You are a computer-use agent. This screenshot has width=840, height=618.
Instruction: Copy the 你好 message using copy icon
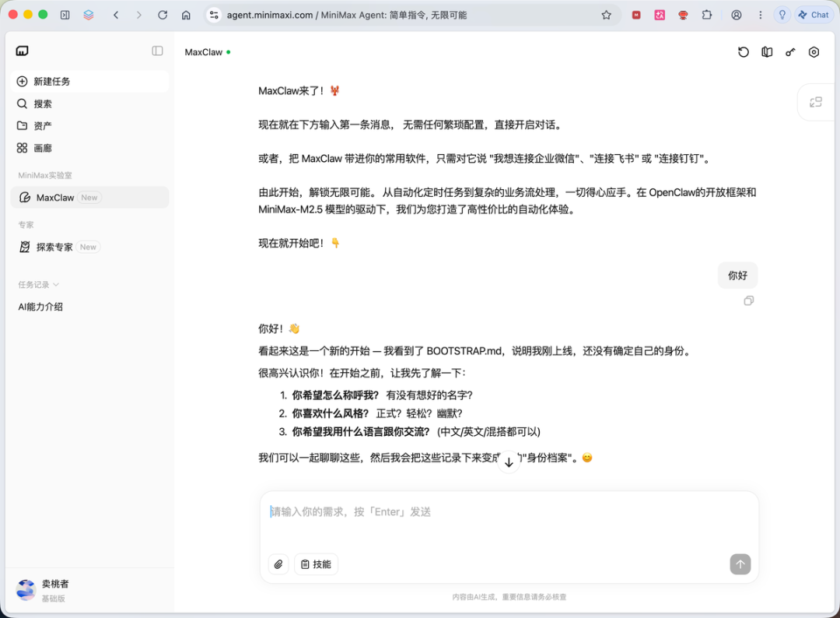pyautogui.click(x=749, y=300)
